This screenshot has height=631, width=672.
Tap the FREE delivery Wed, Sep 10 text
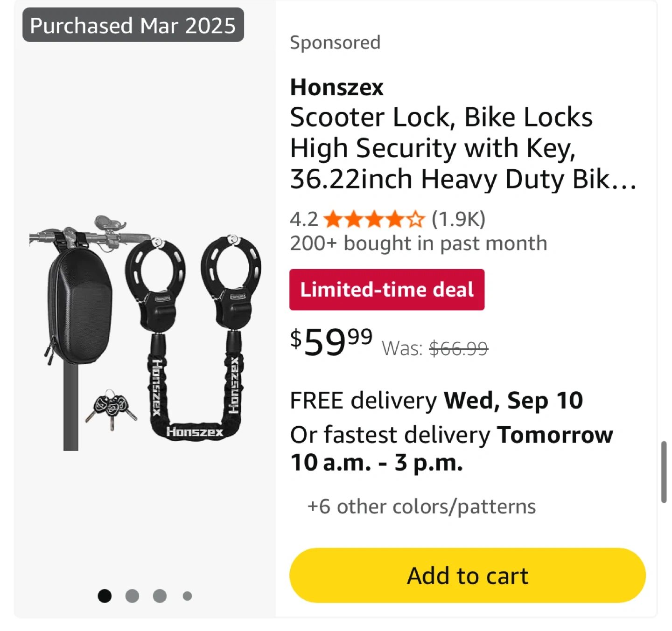436,400
